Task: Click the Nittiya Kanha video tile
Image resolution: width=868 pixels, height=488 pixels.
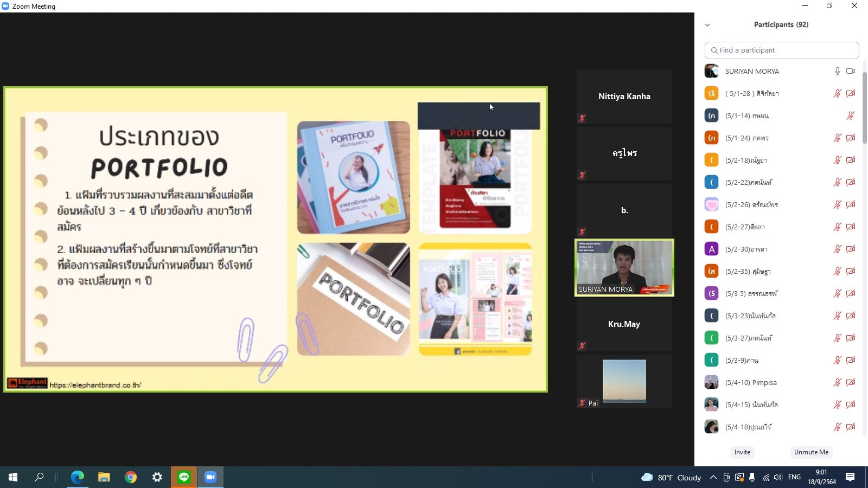Action: coord(624,97)
